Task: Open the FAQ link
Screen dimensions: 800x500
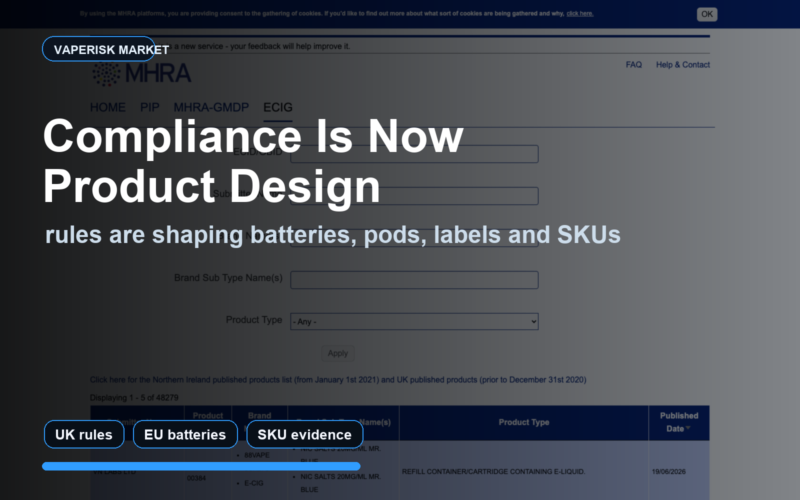Action: 634,65
